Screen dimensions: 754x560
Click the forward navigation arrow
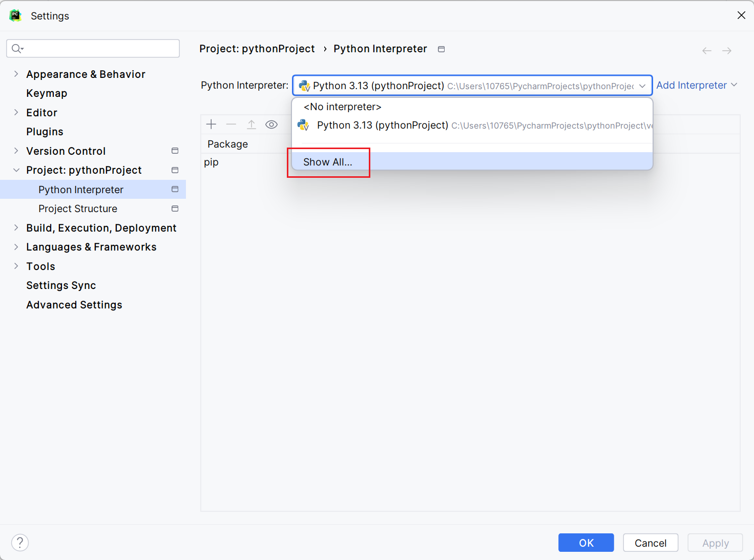click(x=727, y=51)
